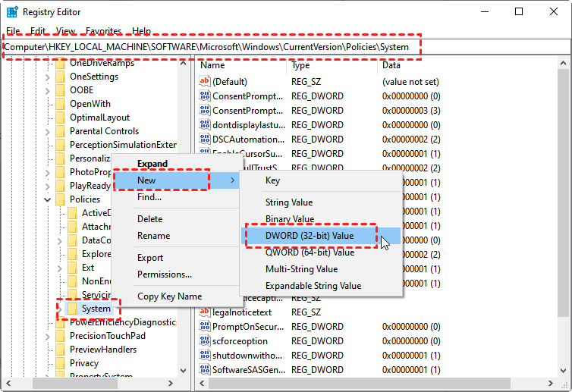
Task: Select the scforceoption value name
Action: point(240,341)
